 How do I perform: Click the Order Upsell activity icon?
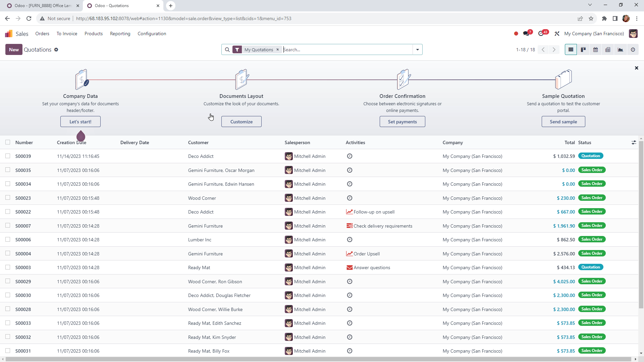point(349,254)
